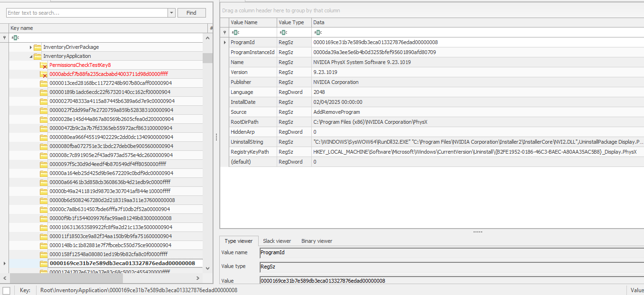Sort by the Value Type column header
Image resolution: width=644 pixels, height=295 pixels.
[294, 22]
